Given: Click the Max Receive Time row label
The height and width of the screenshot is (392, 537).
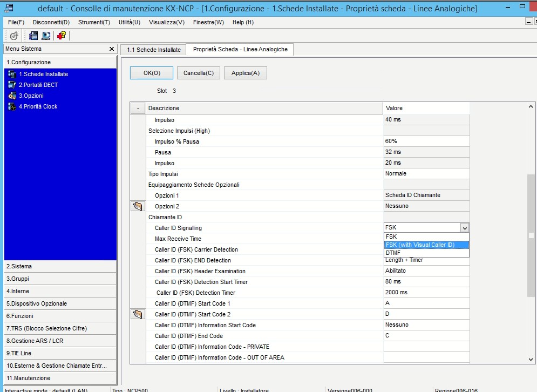Looking at the screenshot, I should click(178, 239).
